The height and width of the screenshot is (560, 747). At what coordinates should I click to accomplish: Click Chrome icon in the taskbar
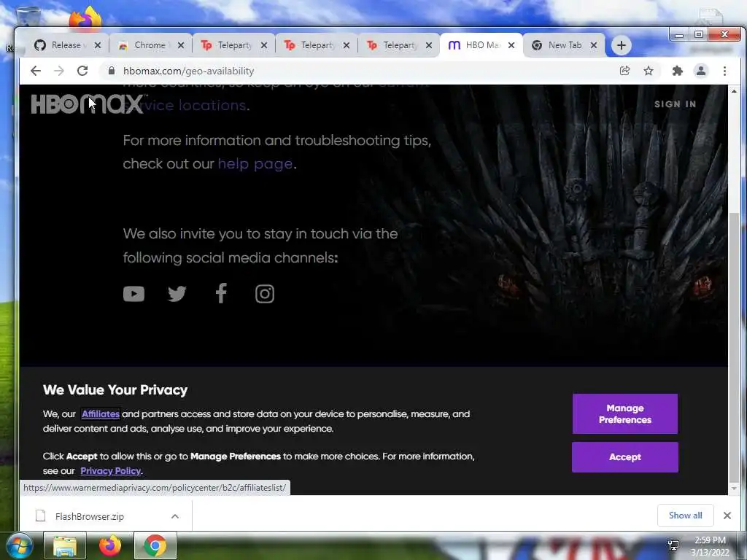155,545
